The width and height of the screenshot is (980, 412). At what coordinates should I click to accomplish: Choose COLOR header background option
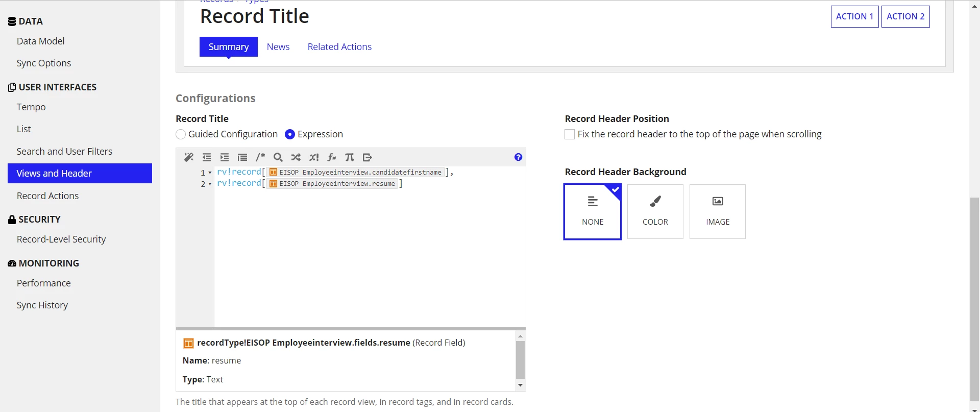(655, 211)
